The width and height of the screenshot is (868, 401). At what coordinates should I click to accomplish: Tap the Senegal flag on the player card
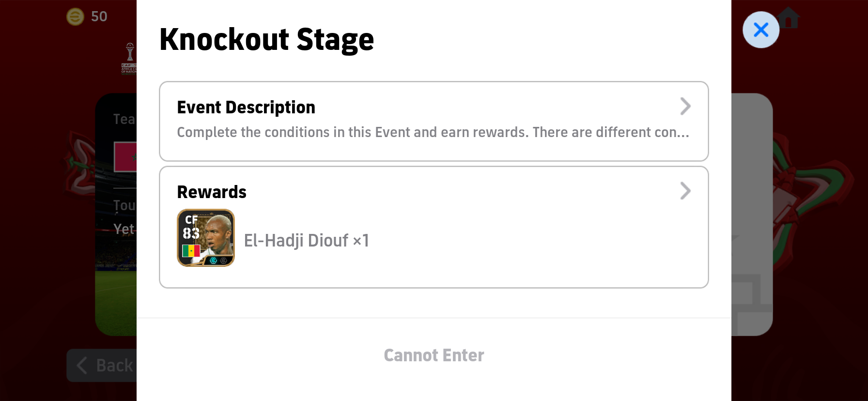pos(191,250)
